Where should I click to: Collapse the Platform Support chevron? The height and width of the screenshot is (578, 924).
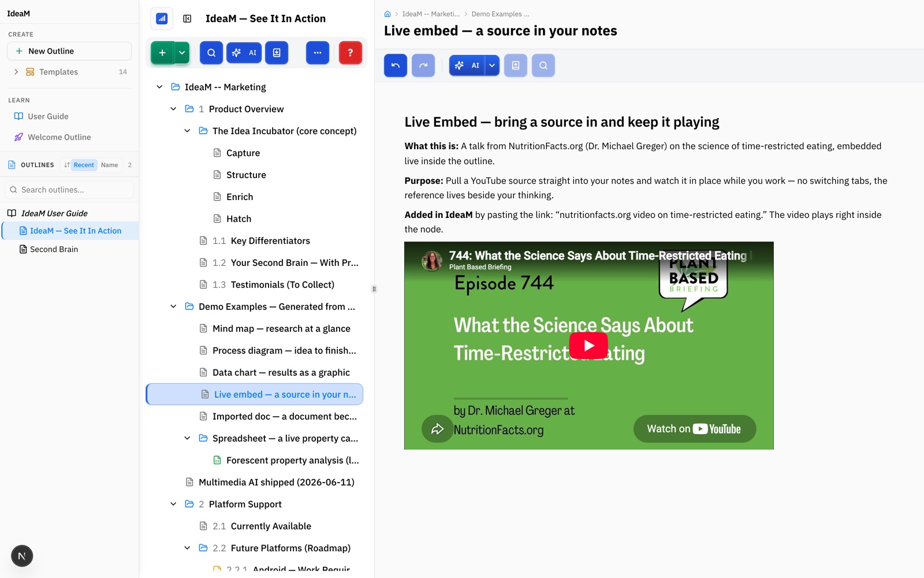click(x=173, y=504)
